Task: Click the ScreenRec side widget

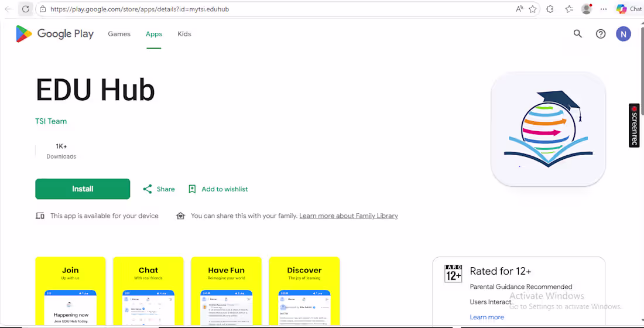Action: tap(634, 125)
